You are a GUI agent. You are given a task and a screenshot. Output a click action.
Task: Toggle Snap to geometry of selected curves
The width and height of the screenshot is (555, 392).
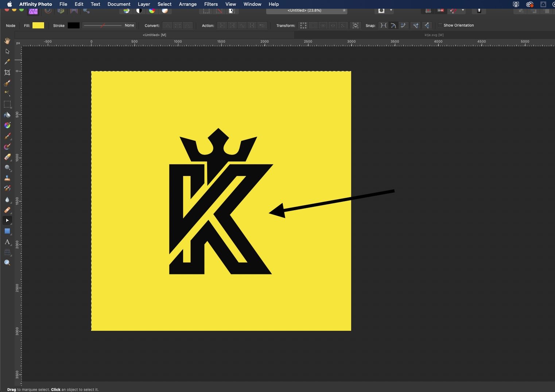coord(393,26)
